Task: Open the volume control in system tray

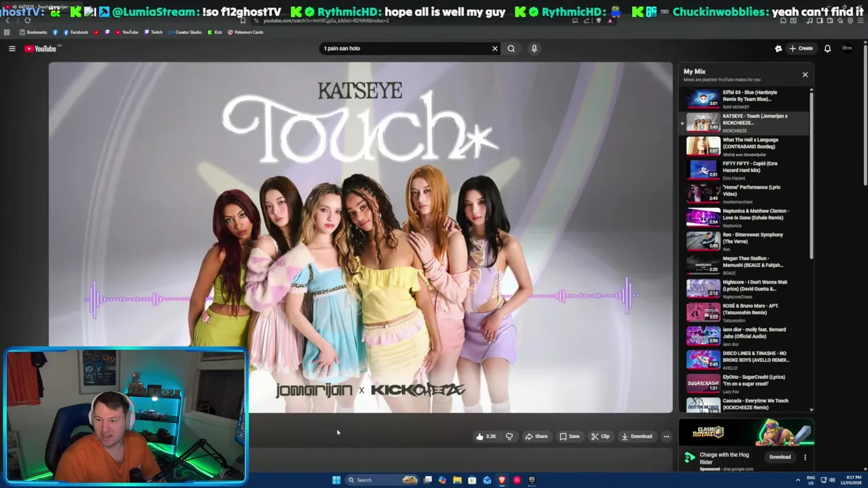Action: click(x=832, y=480)
